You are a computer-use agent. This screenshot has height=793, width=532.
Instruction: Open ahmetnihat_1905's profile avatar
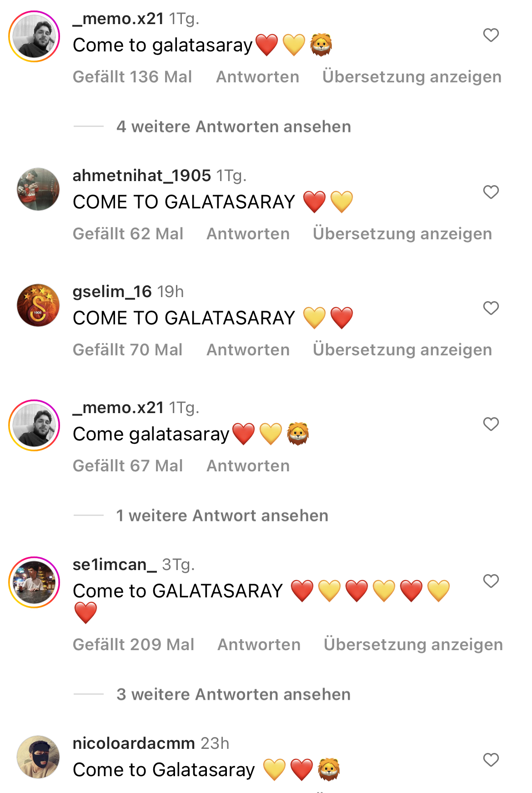[38, 189]
